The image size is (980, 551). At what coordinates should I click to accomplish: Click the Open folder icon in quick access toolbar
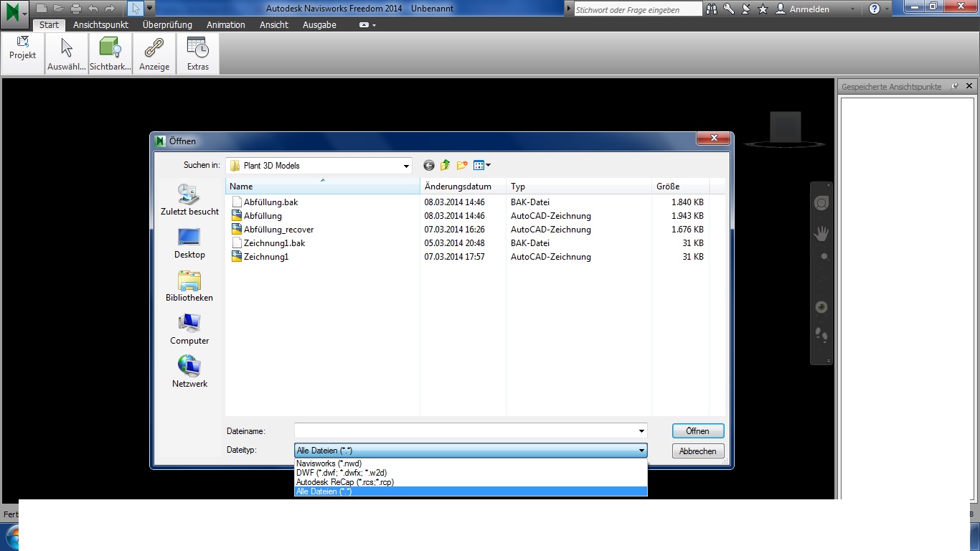pyautogui.click(x=59, y=9)
